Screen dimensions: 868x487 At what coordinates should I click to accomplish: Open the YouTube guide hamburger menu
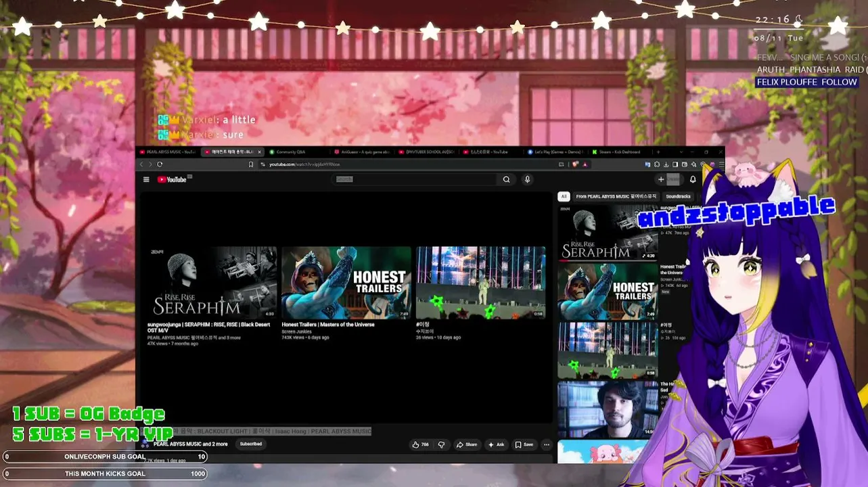click(146, 179)
